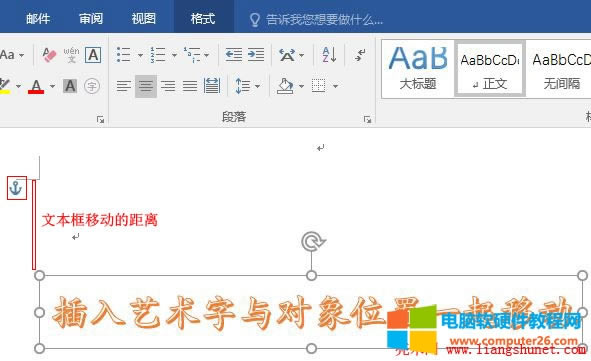Expand the font color dropdown arrow
Image resolution: width=591 pixels, height=361 pixels.
coord(52,86)
